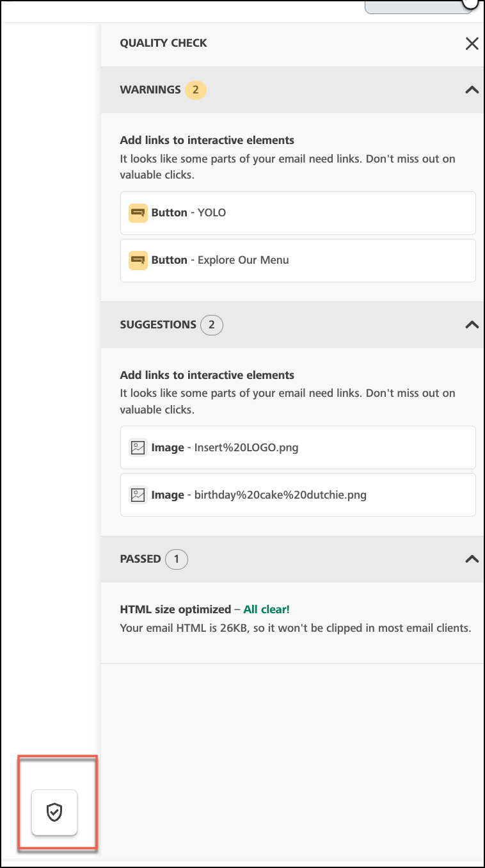Click image icon beside birthday cake file
Viewport: 485px width, 868px height.
(138, 495)
